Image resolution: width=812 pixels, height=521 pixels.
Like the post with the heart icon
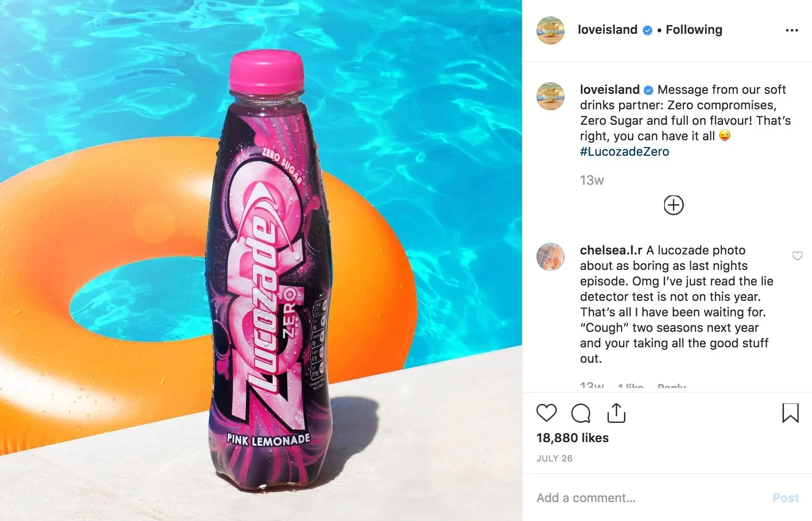(x=547, y=413)
